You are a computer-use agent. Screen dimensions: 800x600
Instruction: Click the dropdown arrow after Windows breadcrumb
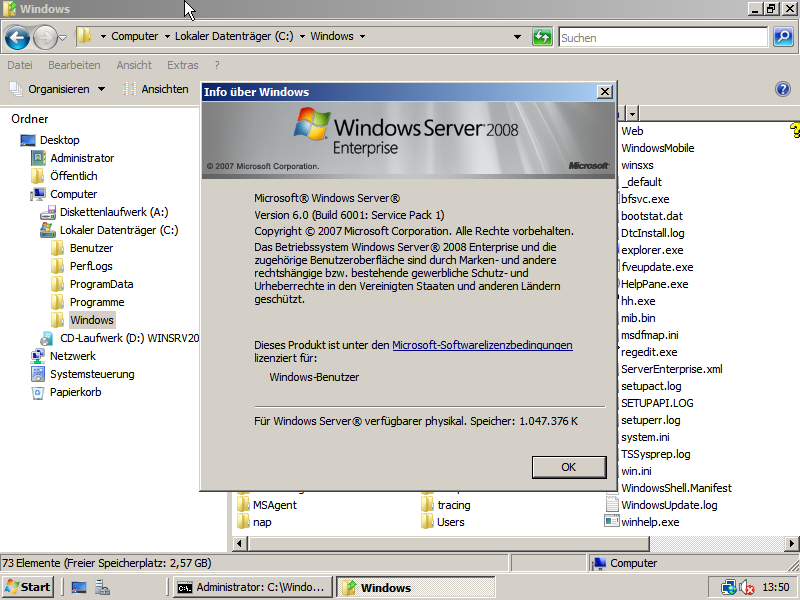pyautogui.click(x=362, y=37)
